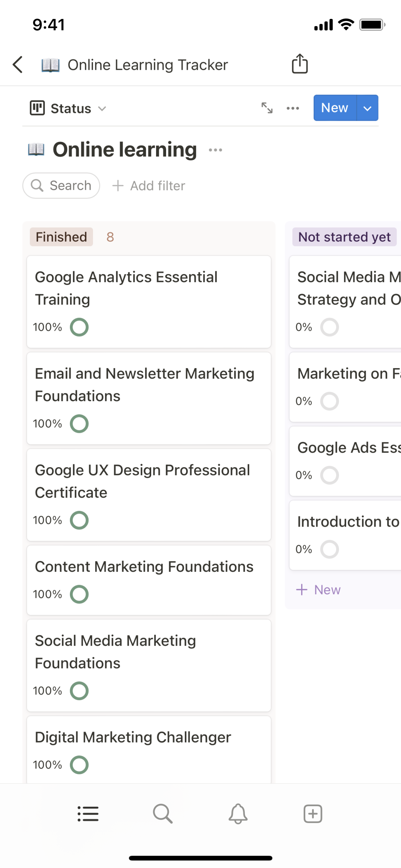Viewport: 401px width, 868px height.
Task: Expand the New button dropdown arrow
Action: [x=367, y=108]
